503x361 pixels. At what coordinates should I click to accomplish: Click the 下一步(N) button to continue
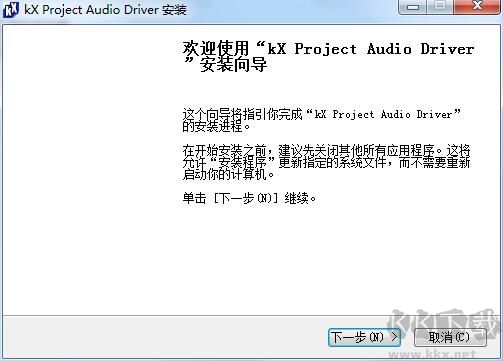pyautogui.click(x=364, y=337)
